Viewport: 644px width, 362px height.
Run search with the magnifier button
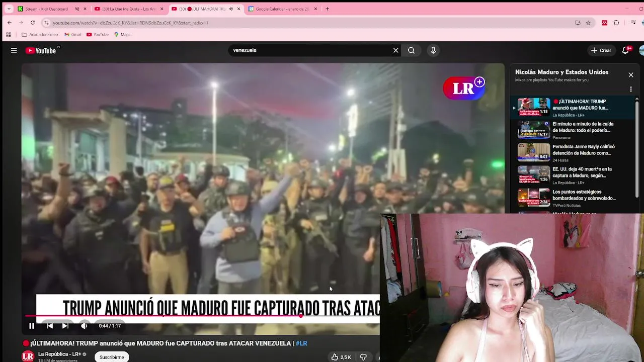point(411,50)
